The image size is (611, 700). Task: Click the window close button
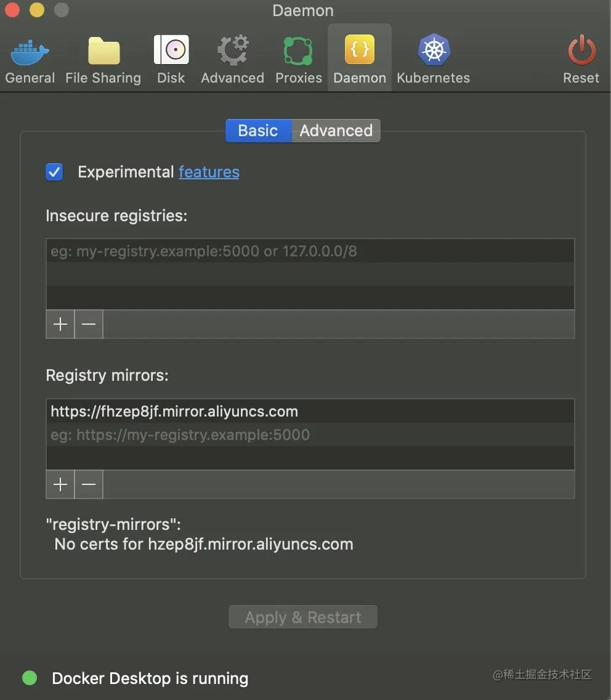[12, 10]
